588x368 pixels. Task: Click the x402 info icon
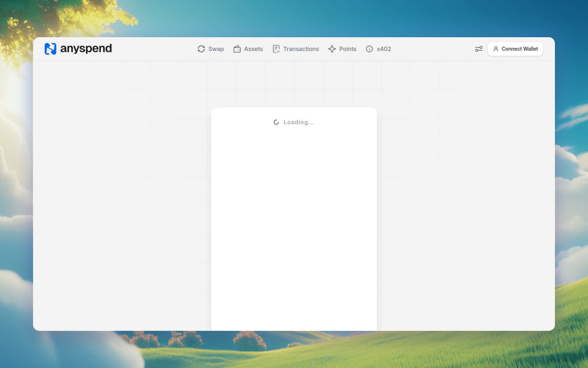[x=370, y=49]
